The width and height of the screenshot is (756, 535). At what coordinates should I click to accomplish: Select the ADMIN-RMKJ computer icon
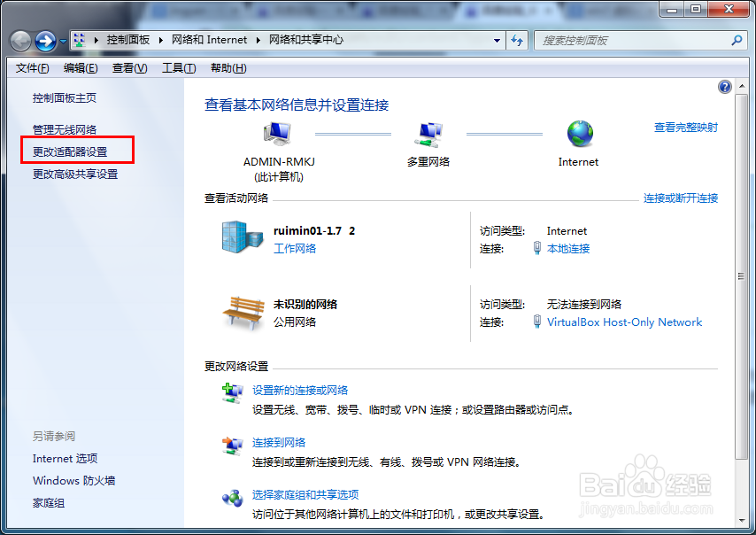(275, 133)
